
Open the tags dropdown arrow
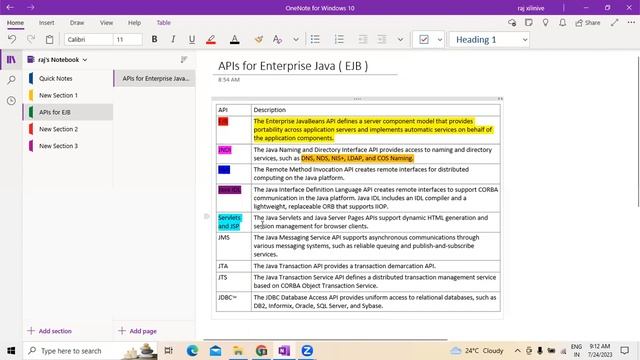pos(440,40)
